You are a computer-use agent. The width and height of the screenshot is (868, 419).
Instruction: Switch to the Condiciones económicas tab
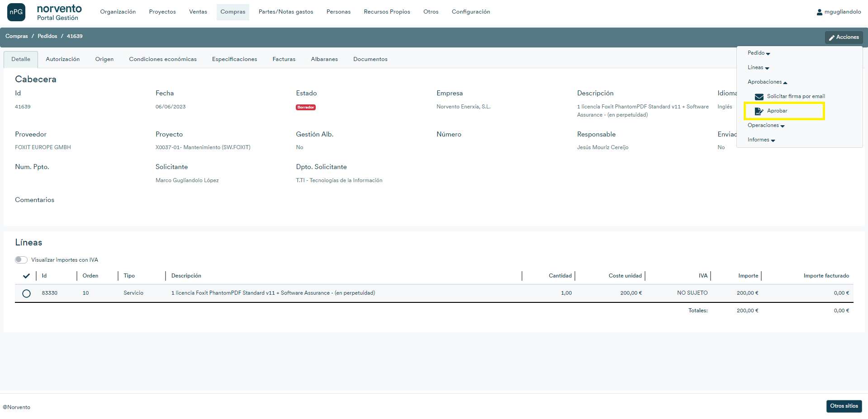tap(163, 59)
